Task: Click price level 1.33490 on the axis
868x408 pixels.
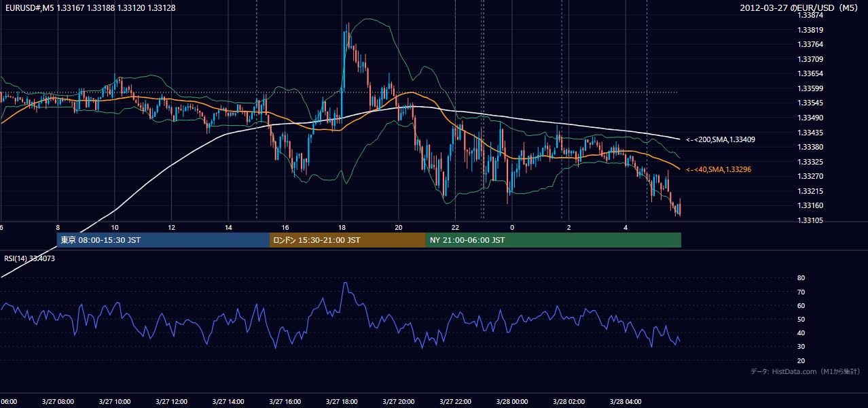Action: click(x=810, y=118)
